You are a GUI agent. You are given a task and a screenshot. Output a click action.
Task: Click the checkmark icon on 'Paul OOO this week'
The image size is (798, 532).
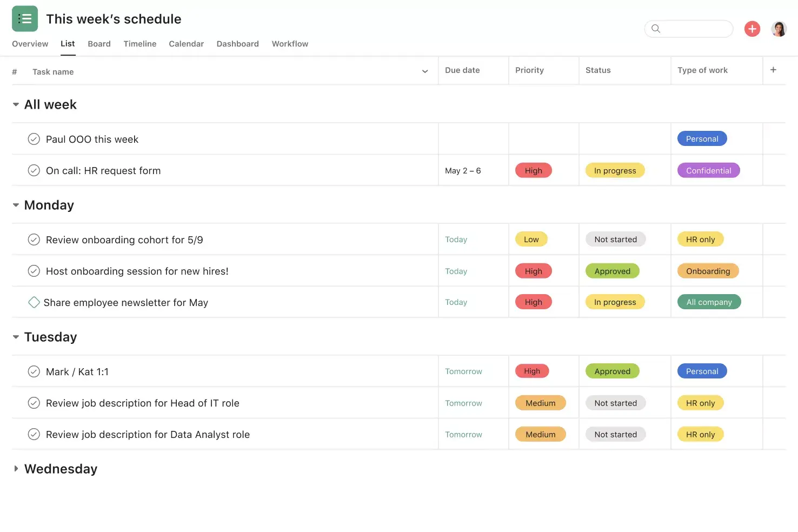click(x=34, y=139)
